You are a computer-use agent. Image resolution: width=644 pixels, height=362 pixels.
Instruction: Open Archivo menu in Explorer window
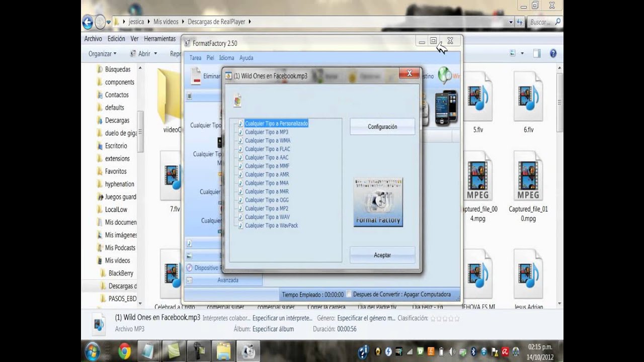point(93,39)
